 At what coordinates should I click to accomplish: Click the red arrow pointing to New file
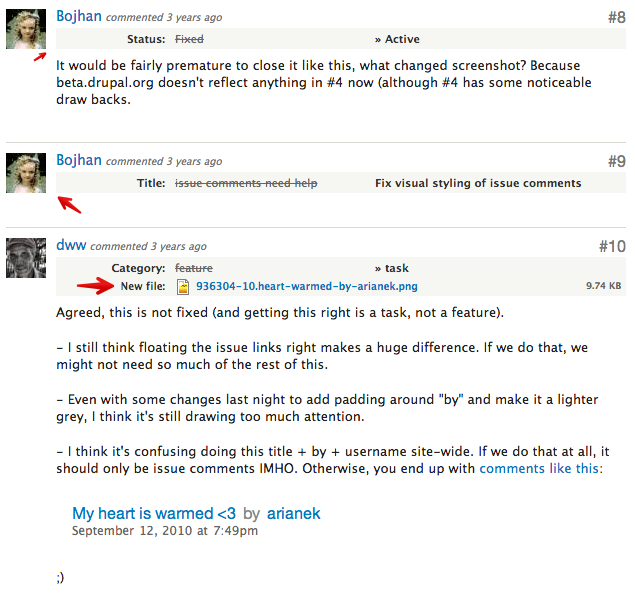point(95,287)
